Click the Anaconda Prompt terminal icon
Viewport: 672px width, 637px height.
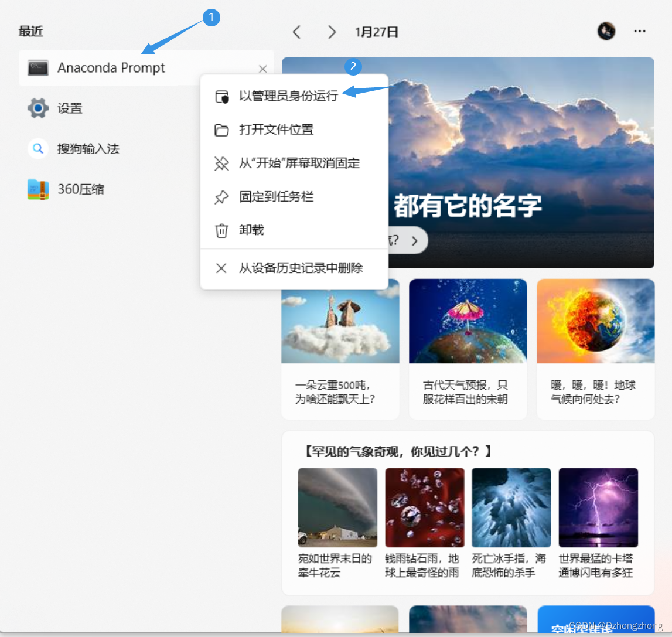(37, 68)
